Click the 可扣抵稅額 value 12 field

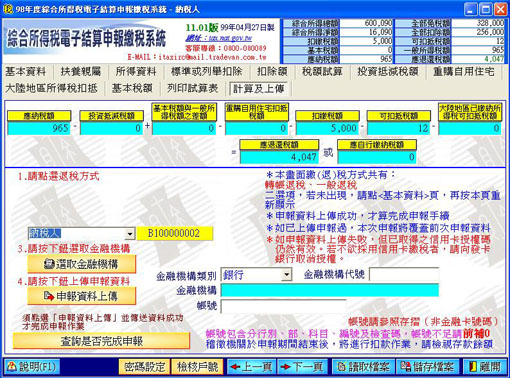(399, 128)
